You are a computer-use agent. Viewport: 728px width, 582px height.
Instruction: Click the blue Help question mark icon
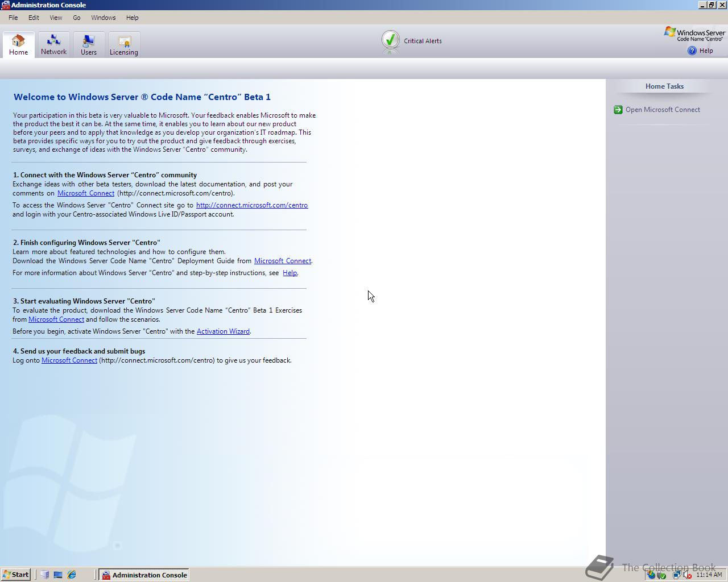[692, 51]
